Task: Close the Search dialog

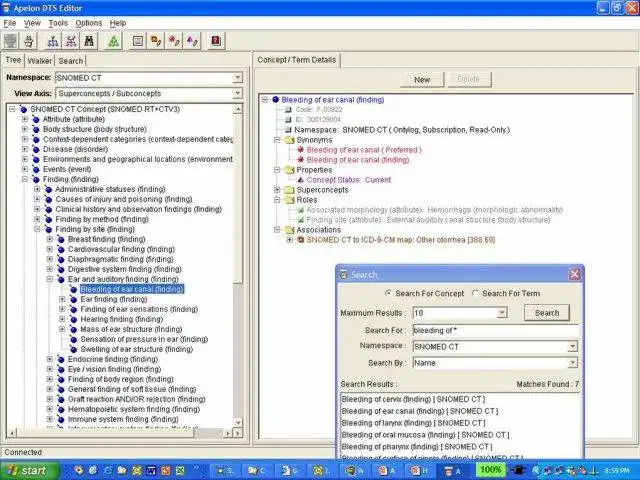Action: [574, 274]
